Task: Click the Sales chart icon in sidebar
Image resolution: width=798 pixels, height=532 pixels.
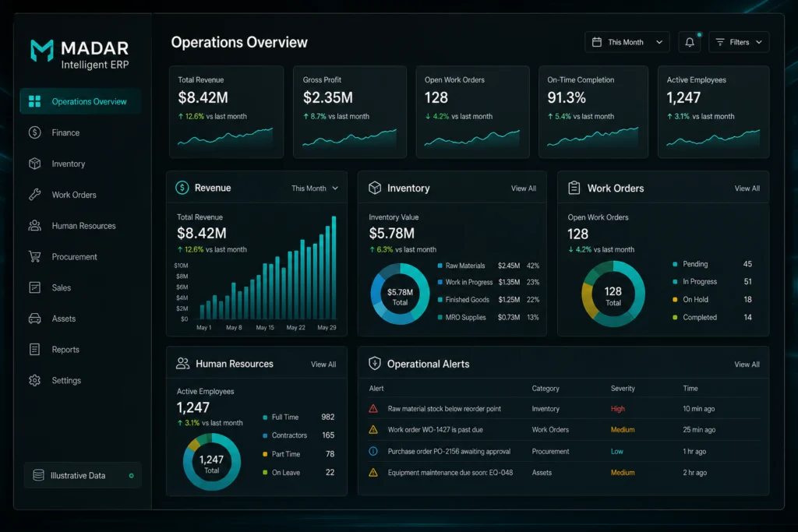Action: (x=34, y=288)
